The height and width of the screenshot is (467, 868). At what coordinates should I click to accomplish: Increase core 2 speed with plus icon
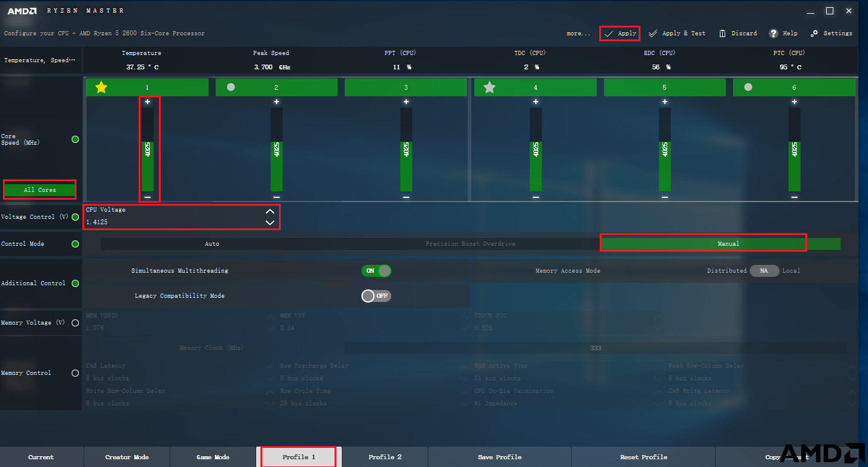277,102
